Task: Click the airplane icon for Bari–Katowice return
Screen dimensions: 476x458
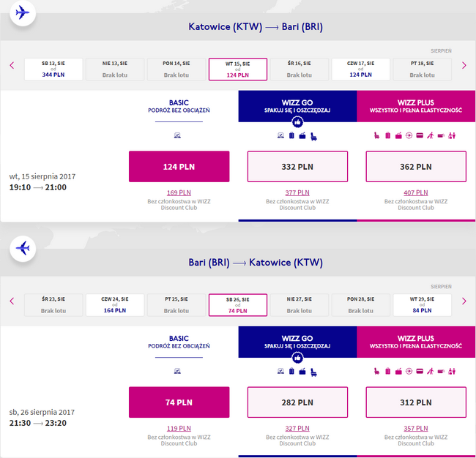Action: [23, 249]
